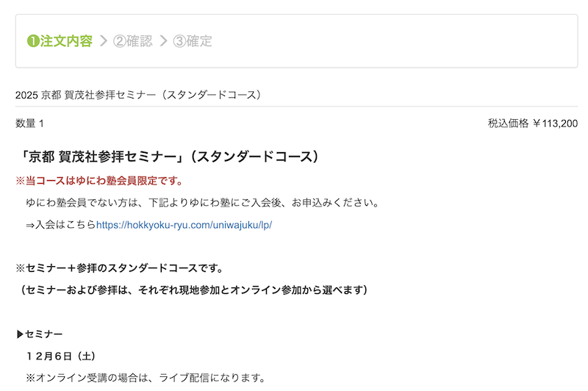Click the product title 2025 京都 賀茂社参拝セミナー
This screenshot has width=588, height=391.
click(x=138, y=95)
